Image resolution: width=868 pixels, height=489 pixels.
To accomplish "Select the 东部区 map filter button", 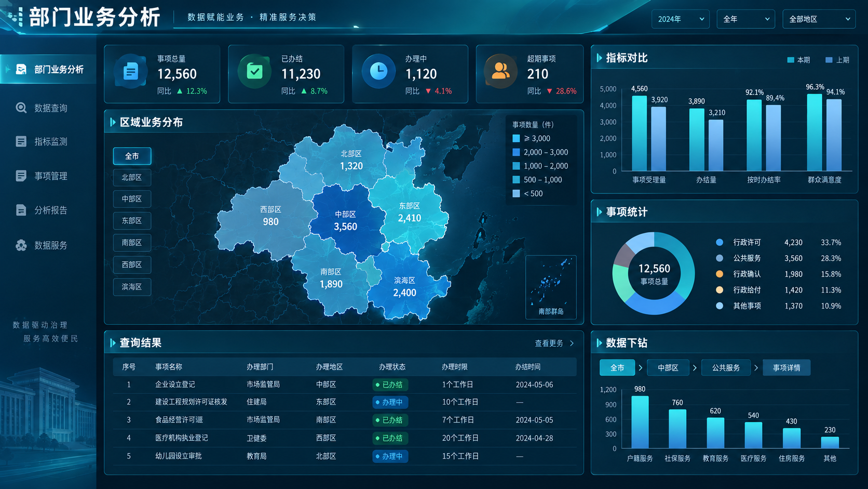I will (x=132, y=221).
